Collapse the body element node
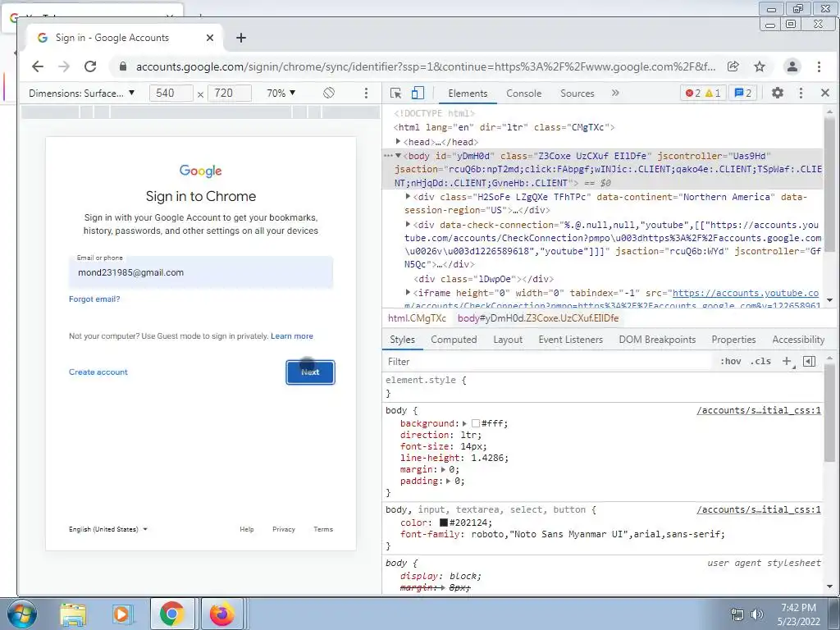The image size is (840, 630). tap(398, 156)
